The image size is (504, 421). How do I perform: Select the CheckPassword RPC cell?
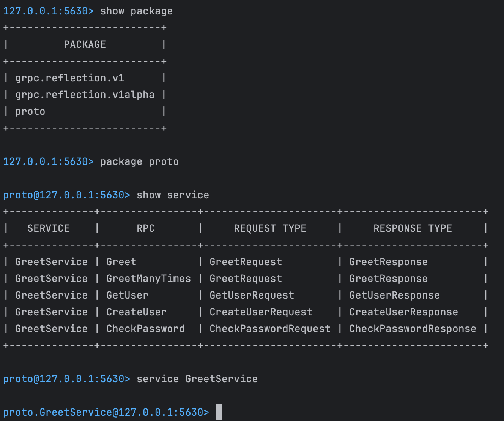pyautogui.click(x=145, y=329)
